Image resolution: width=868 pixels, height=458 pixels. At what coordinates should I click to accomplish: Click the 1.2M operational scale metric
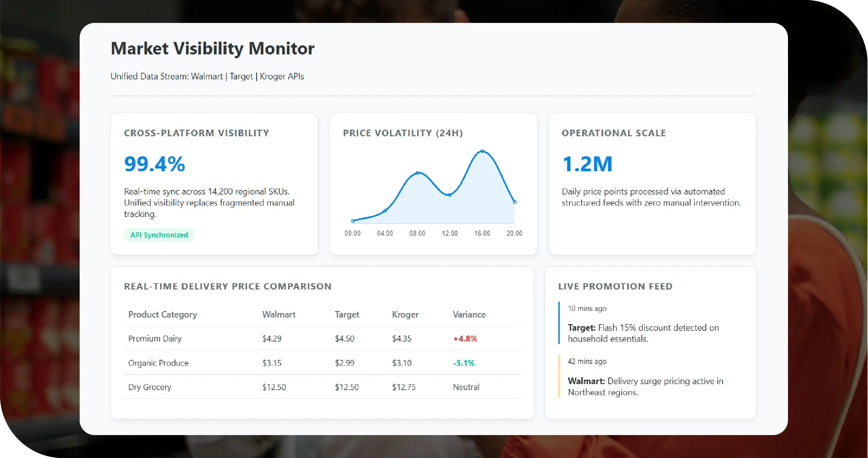coord(587,164)
